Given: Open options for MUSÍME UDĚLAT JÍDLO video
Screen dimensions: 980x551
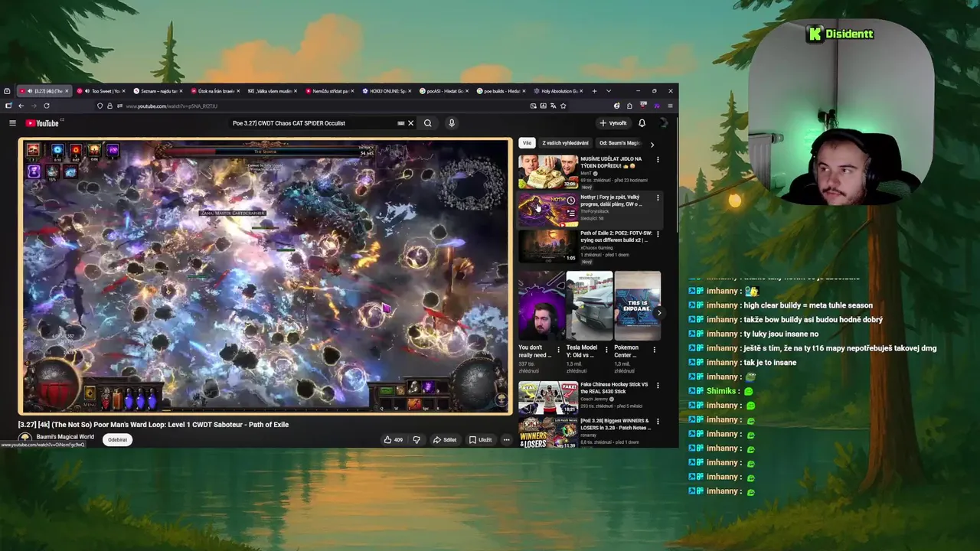Looking at the screenshot, I should coord(658,160).
